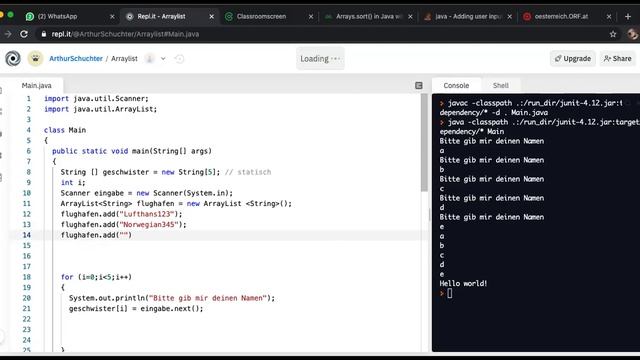Click the site lock icon
This screenshot has width=640, height=360.
44,34
